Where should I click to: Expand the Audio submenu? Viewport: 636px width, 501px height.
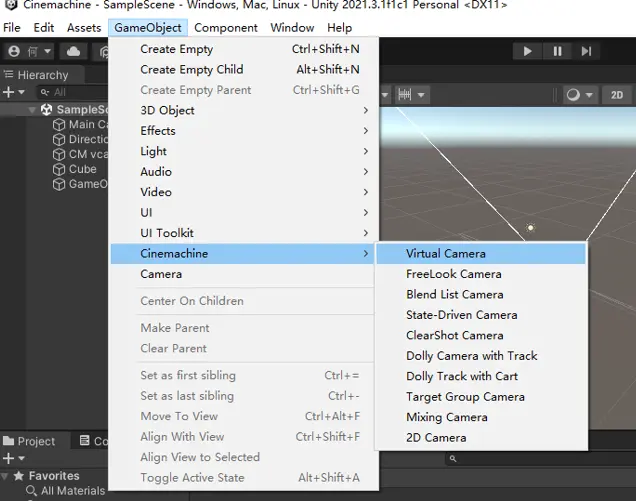pos(245,172)
